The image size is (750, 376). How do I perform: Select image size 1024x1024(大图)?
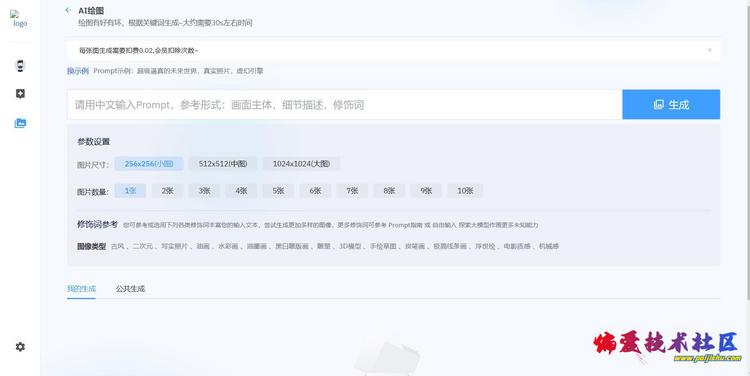coord(301,164)
